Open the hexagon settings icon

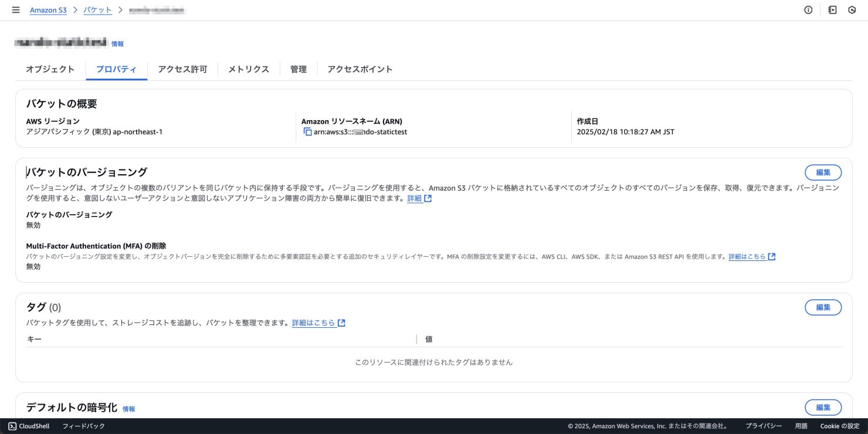[x=852, y=10]
